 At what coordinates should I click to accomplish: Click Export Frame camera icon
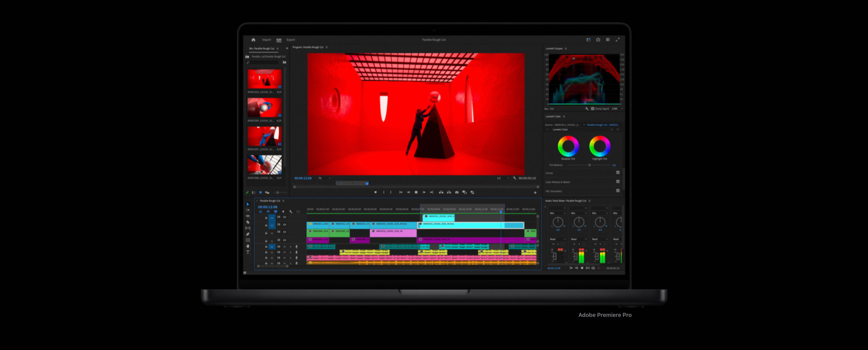pos(457,192)
